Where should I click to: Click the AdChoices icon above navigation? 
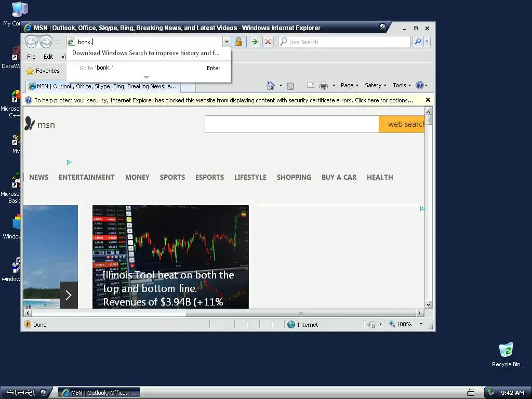point(69,163)
